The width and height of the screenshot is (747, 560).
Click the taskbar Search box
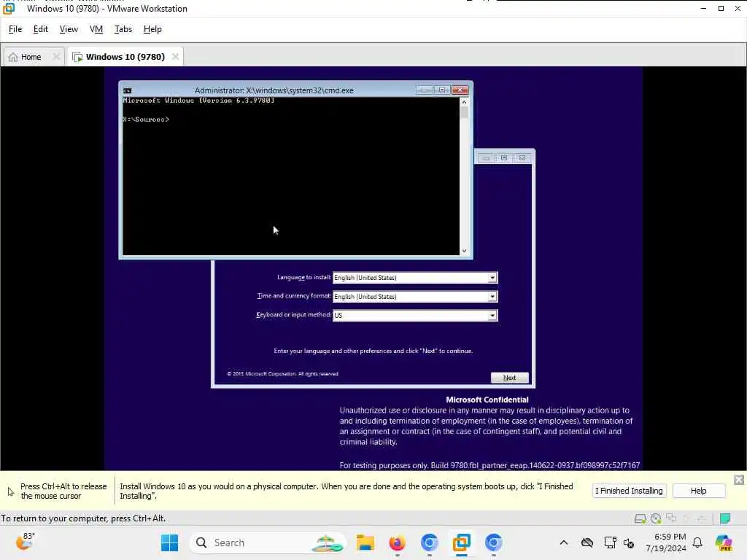click(x=268, y=542)
